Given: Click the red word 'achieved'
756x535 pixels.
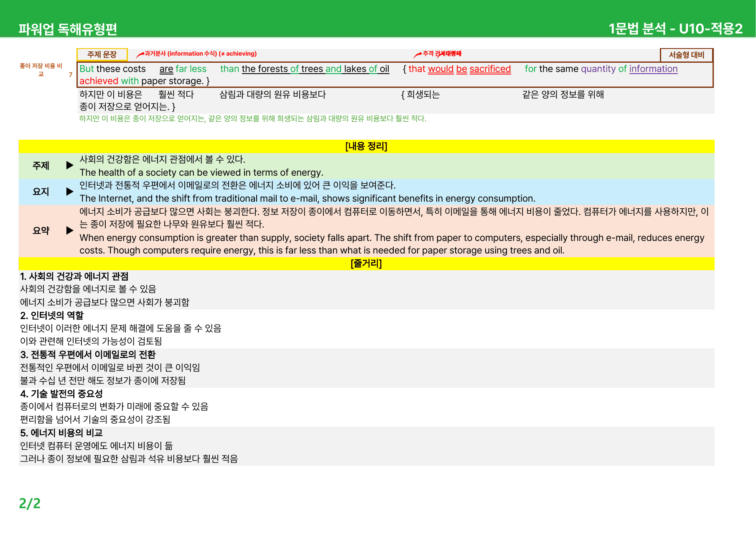Looking at the screenshot, I should pos(99,81).
